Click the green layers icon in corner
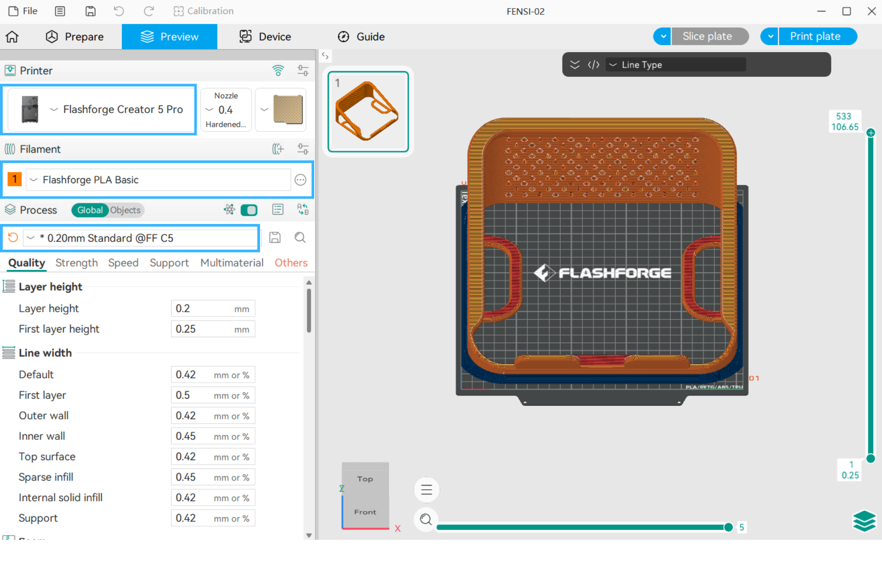Viewport: 882px width, 588px height. coord(864,521)
